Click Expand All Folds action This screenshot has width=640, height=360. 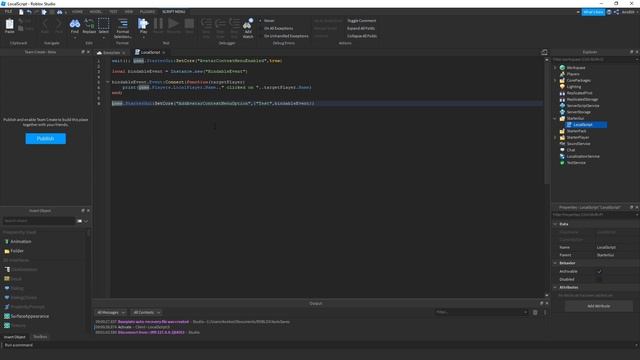click(x=361, y=28)
